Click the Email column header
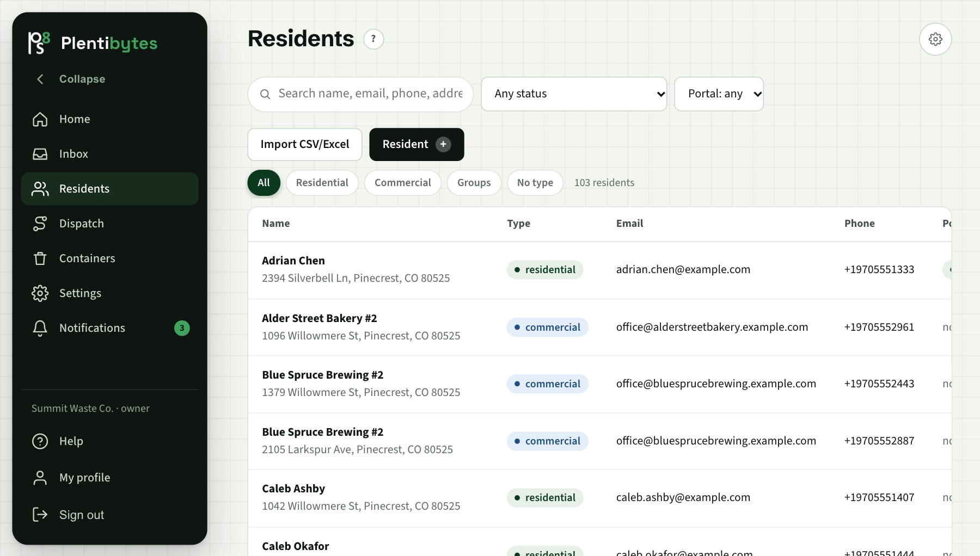Viewport: 980px width, 556px height. click(x=630, y=224)
